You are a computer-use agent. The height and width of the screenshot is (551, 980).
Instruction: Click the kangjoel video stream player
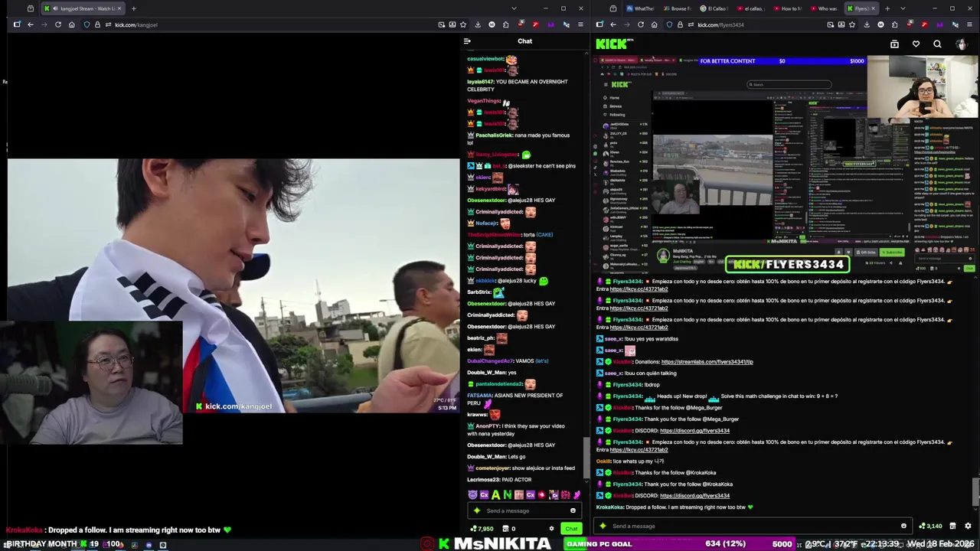pyautogui.click(x=234, y=285)
